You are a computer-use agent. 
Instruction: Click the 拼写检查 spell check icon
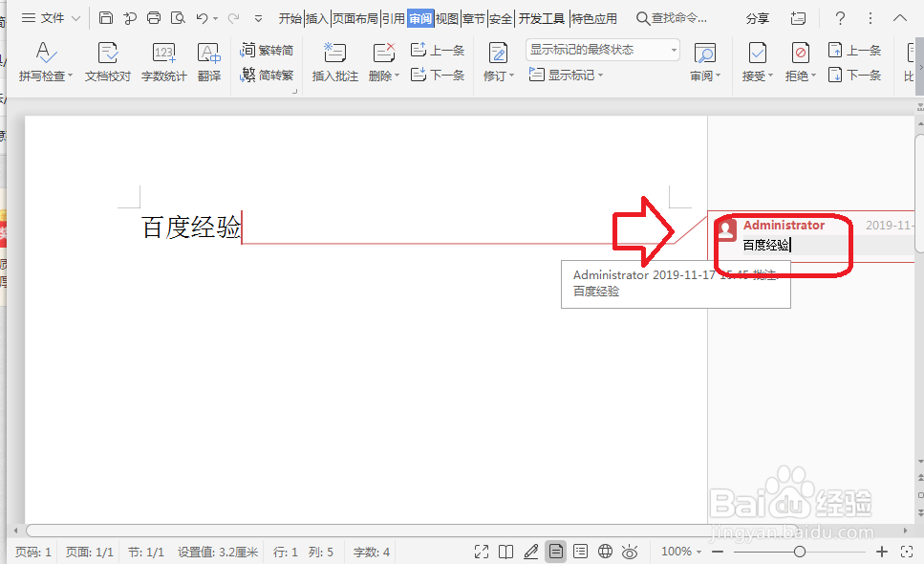(45, 53)
